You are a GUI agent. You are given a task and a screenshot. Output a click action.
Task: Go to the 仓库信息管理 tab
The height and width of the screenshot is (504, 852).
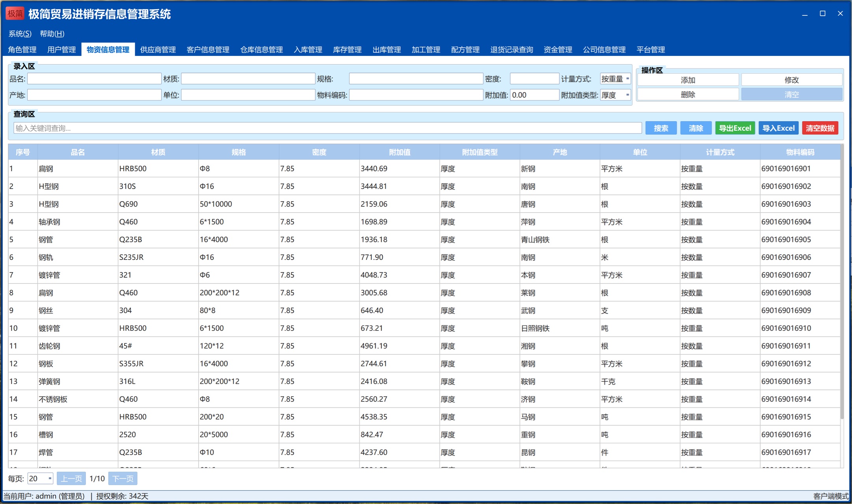262,50
